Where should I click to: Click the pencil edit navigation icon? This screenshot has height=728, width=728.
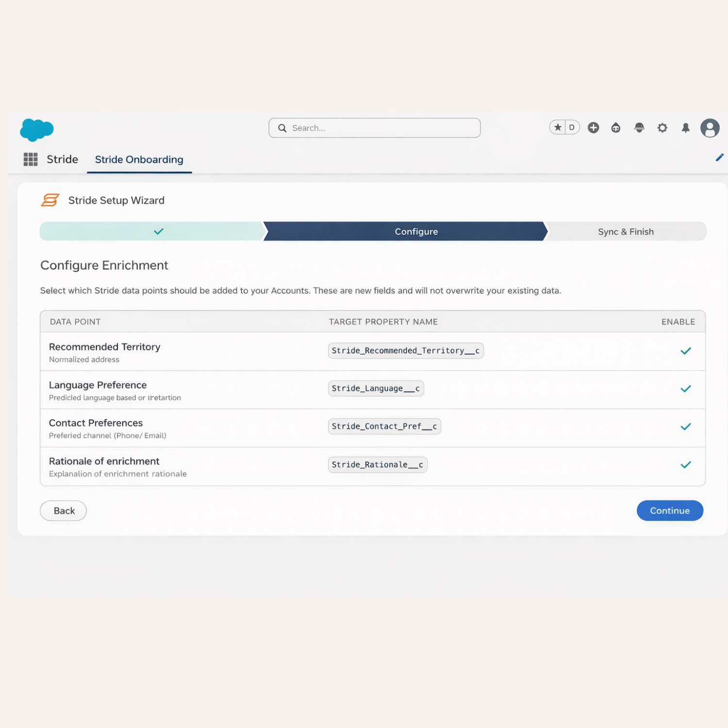[720, 157]
